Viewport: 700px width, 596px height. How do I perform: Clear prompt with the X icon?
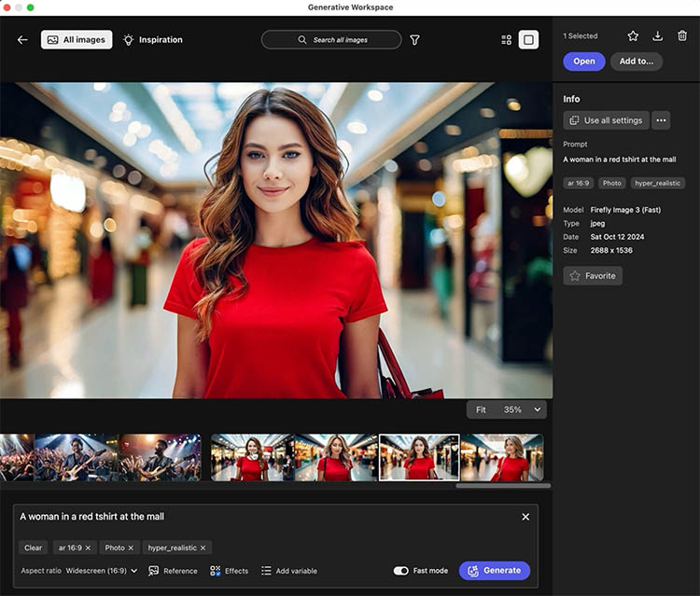coord(525,517)
